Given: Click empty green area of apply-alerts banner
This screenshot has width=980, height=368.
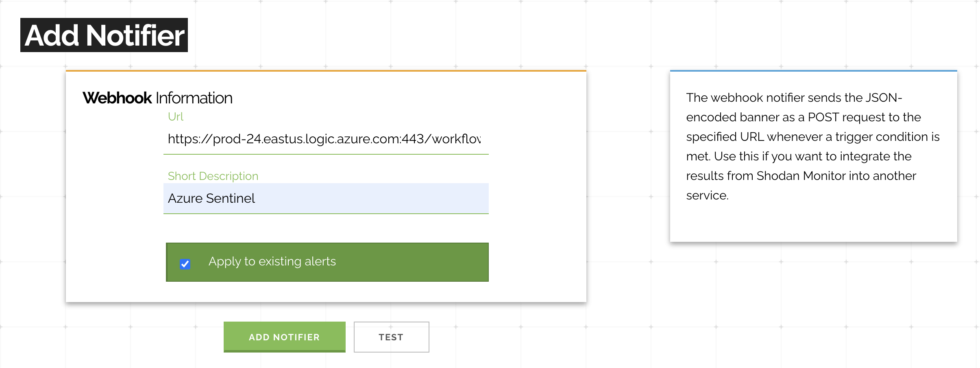Looking at the screenshot, I should [x=411, y=262].
